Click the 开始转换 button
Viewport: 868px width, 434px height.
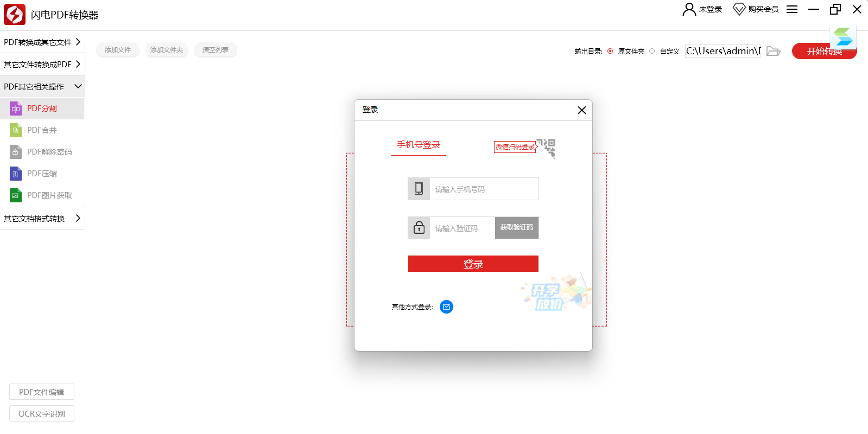[x=824, y=51]
